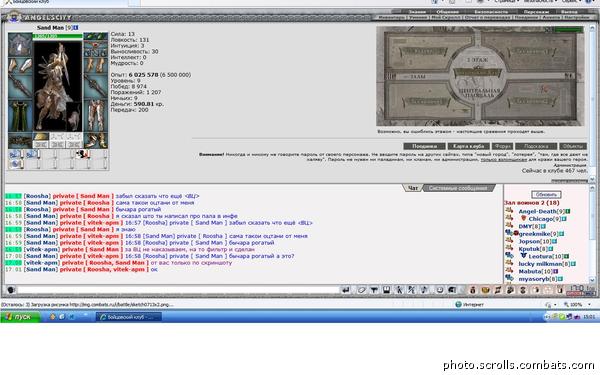
Task: Click Центральная площадь on the club map
Action: [x=479, y=92]
